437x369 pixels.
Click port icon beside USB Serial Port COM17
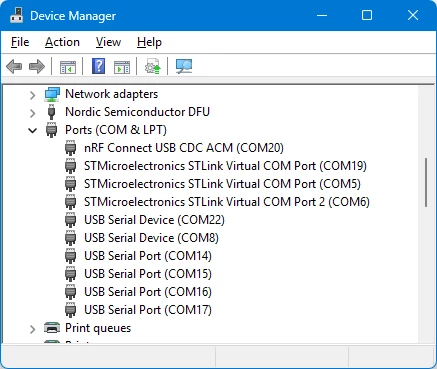click(70, 310)
